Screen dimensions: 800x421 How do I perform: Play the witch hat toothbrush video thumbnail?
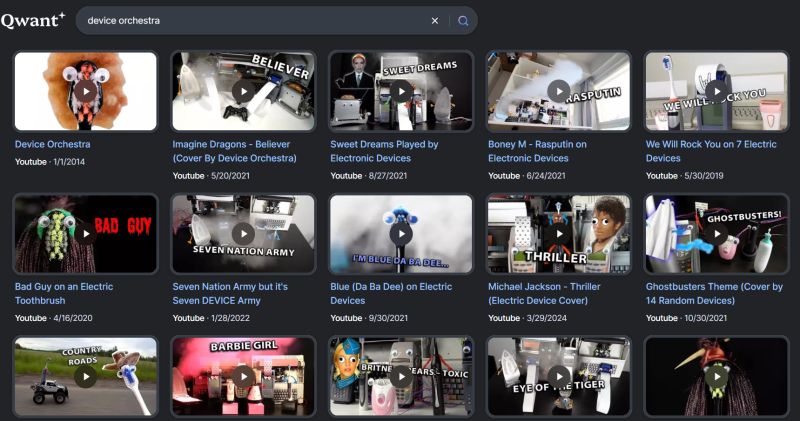pyautogui.click(x=717, y=377)
